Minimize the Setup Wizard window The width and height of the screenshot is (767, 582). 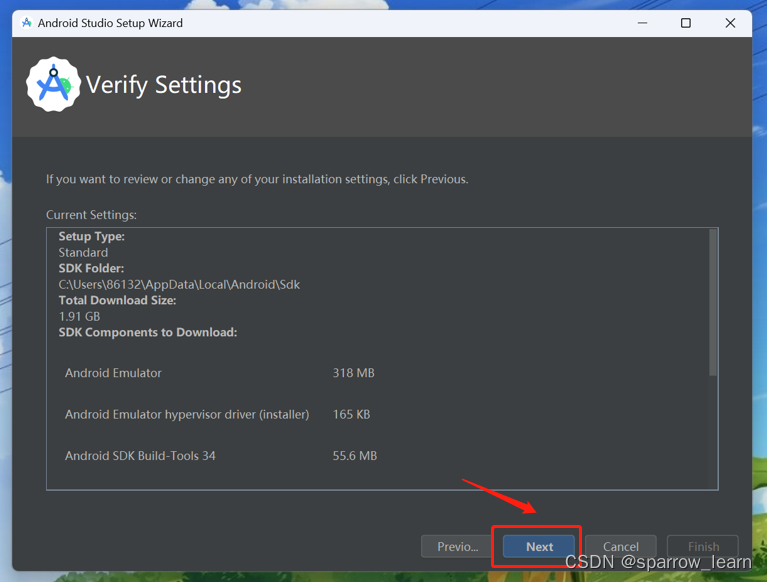pos(642,23)
